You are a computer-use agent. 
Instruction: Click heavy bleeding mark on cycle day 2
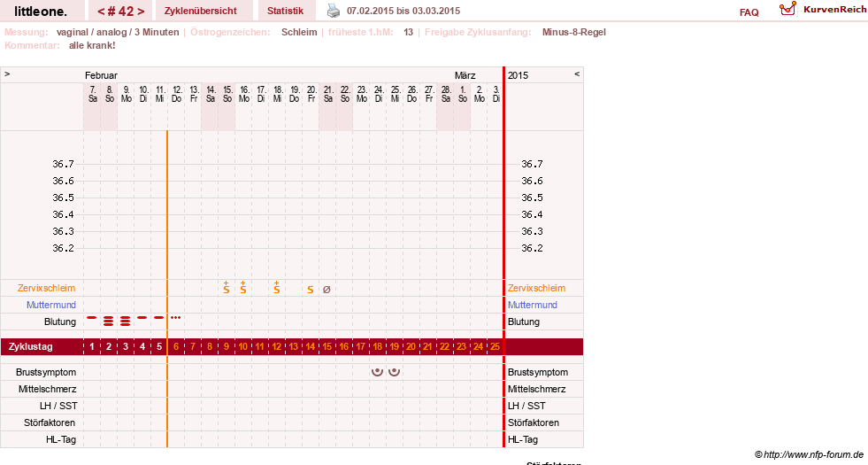point(109,321)
